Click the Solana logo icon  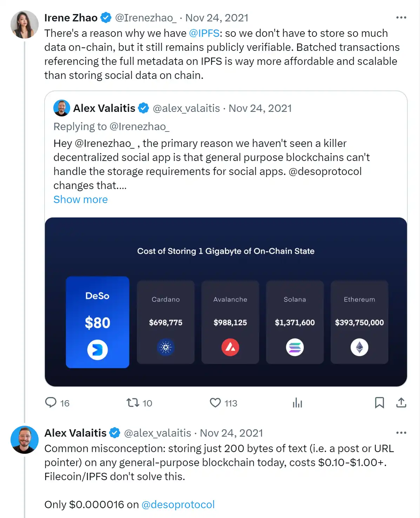click(x=295, y=348)
